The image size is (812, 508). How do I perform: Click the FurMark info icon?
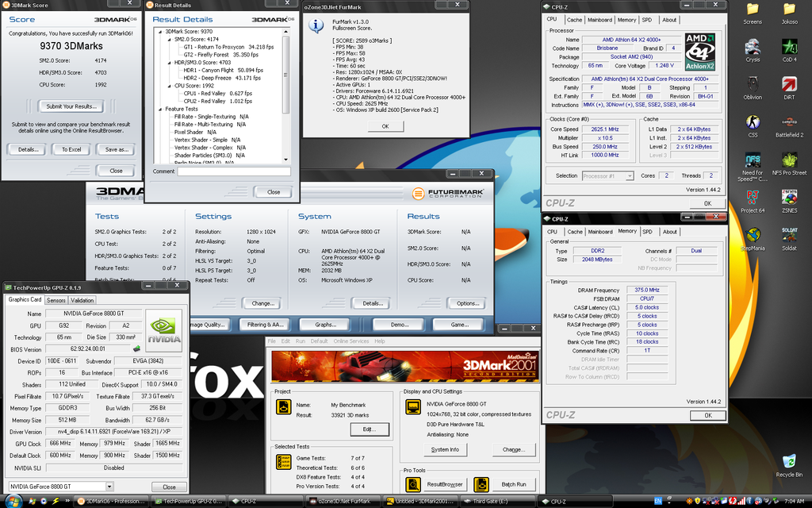316,25
